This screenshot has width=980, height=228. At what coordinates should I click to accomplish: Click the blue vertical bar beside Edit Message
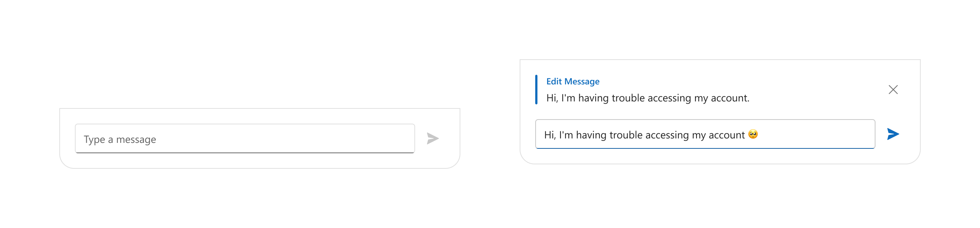[536, 90]
